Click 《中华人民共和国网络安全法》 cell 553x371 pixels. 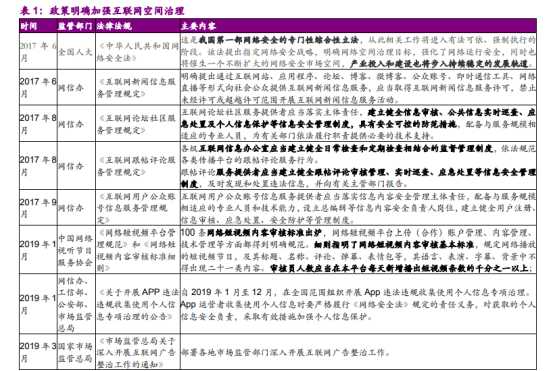138,52
